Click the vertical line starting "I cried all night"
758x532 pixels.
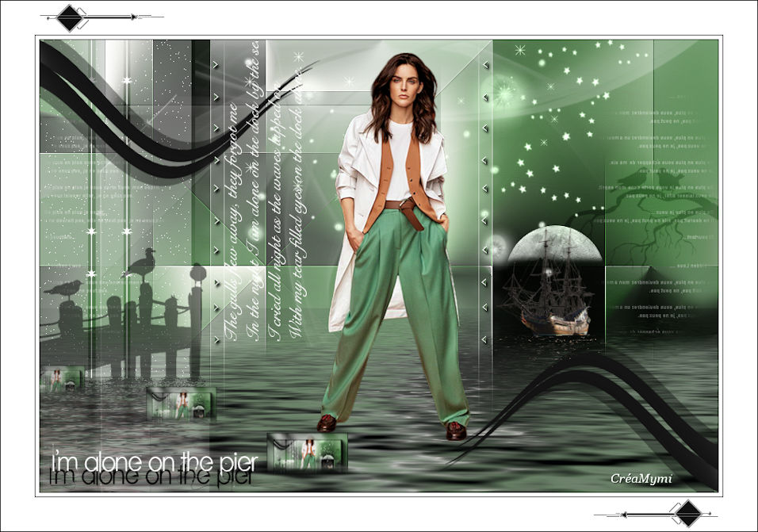click(276, 212)
